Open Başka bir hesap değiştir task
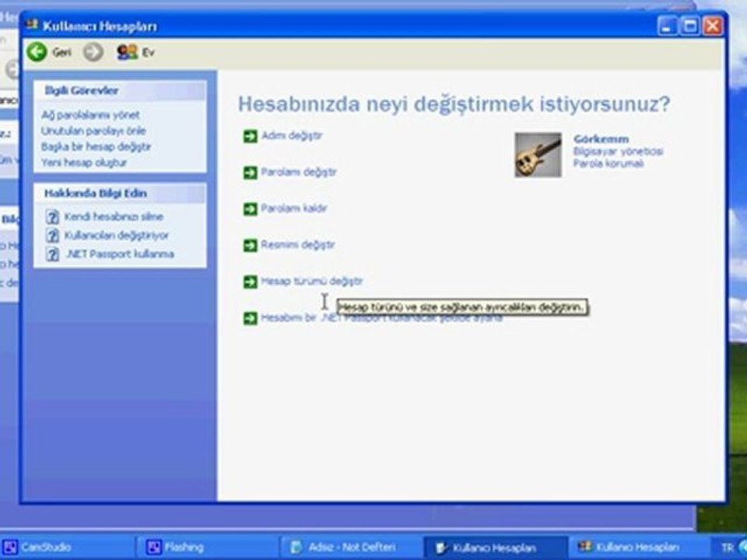 click(x=96, y=146)
